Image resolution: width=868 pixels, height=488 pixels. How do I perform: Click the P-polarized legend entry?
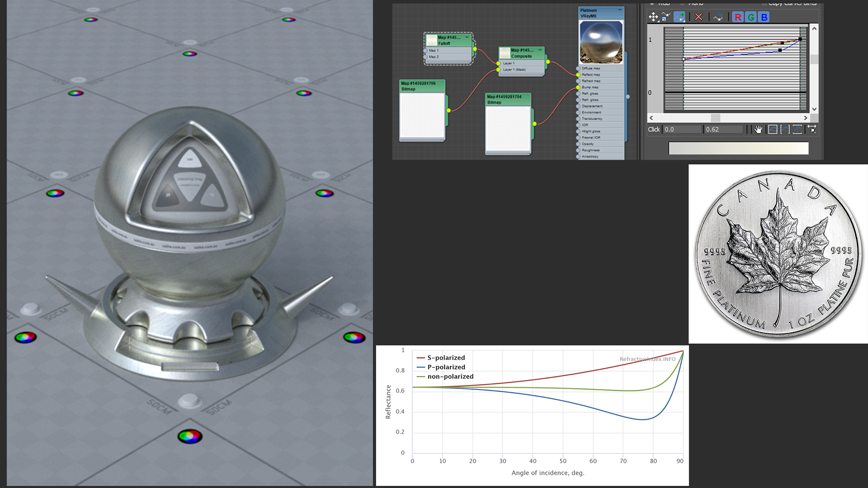tap(441, 367)
